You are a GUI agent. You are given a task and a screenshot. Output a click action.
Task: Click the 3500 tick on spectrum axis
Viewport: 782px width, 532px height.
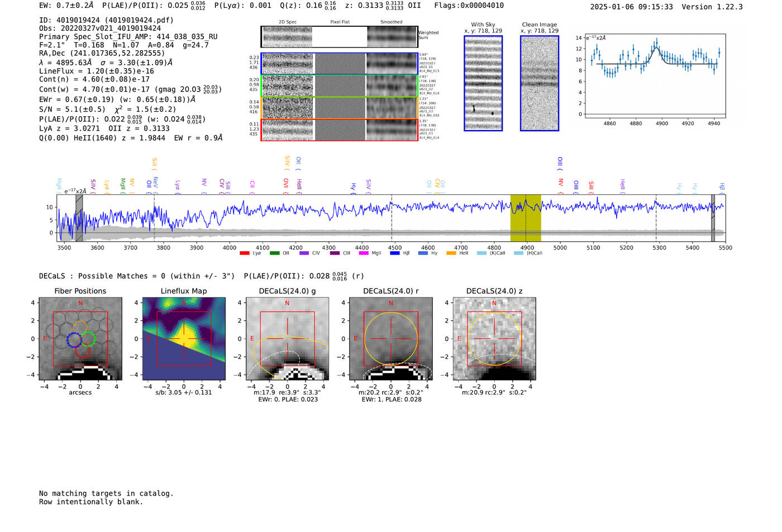click(64, 248)
